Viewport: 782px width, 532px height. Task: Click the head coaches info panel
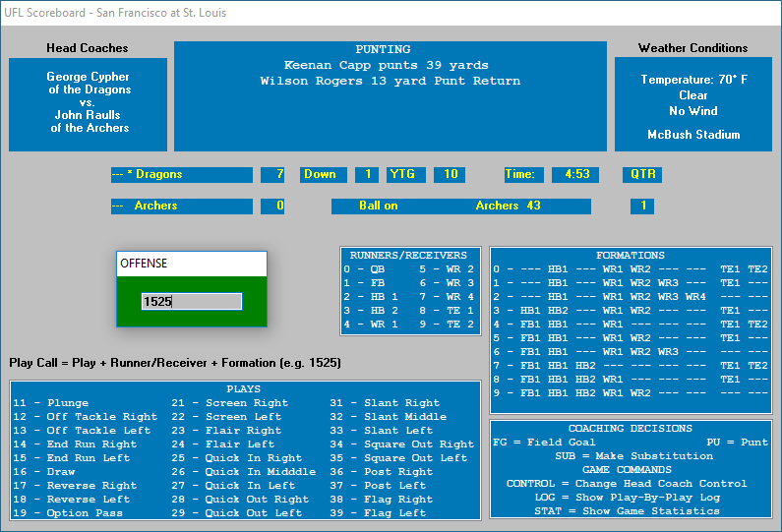pyautogui.click(x=88, y=104)
